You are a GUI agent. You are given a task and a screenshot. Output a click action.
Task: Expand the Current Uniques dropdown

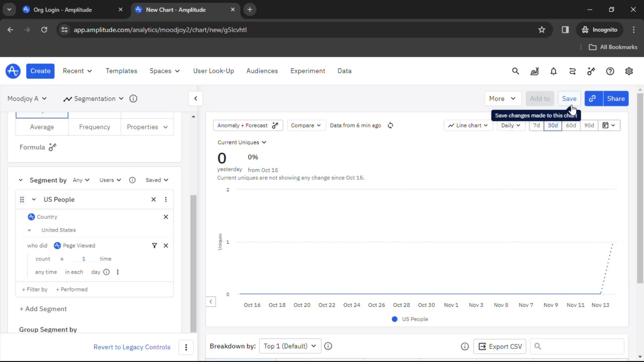(x=242, y=142)
